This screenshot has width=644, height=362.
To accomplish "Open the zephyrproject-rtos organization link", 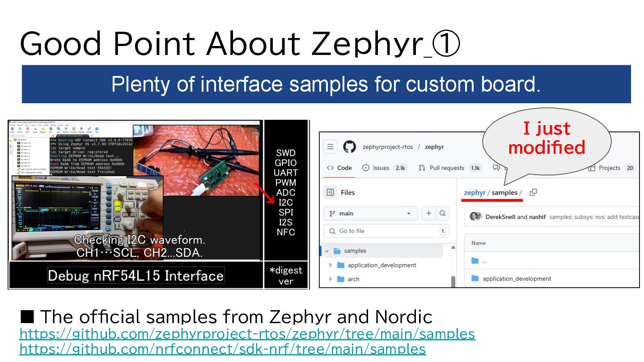I will 387,147.
